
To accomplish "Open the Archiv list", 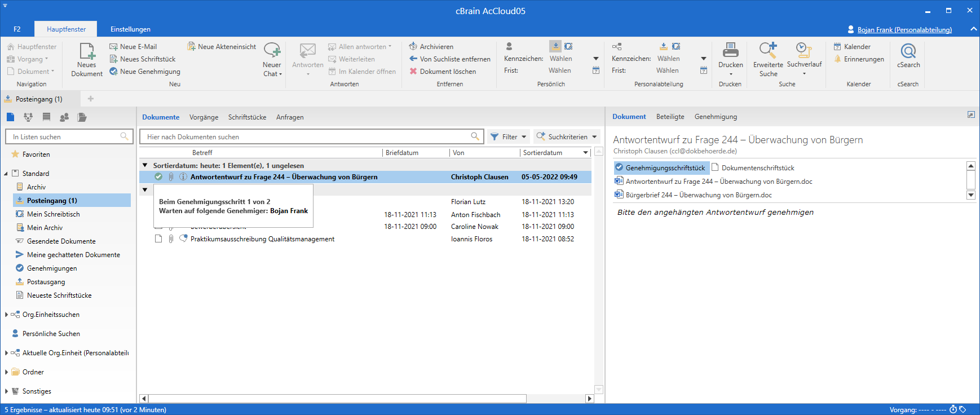I will pyautogui.click(x=36, y=187).
